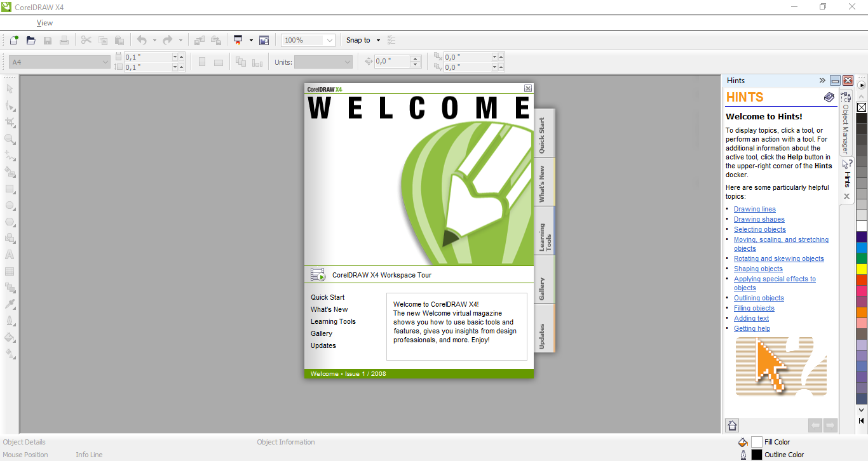Play the Workspace Tour video icon

318,275
